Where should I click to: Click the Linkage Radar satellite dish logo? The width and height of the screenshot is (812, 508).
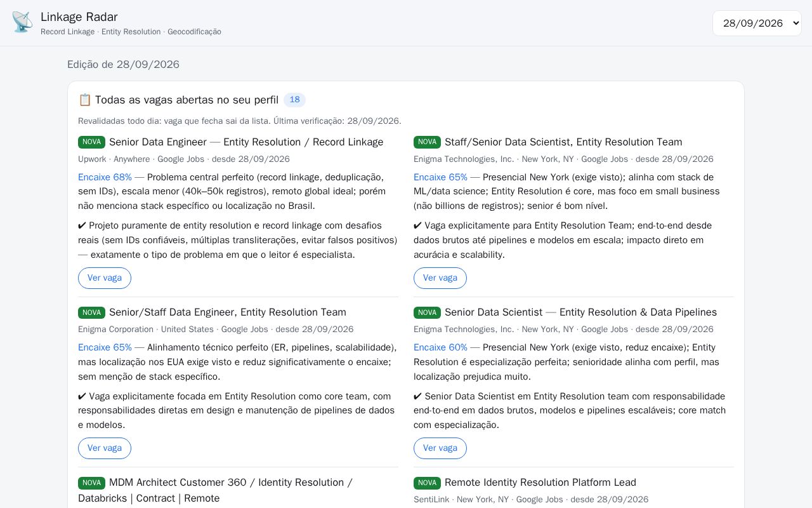point(22,22)
